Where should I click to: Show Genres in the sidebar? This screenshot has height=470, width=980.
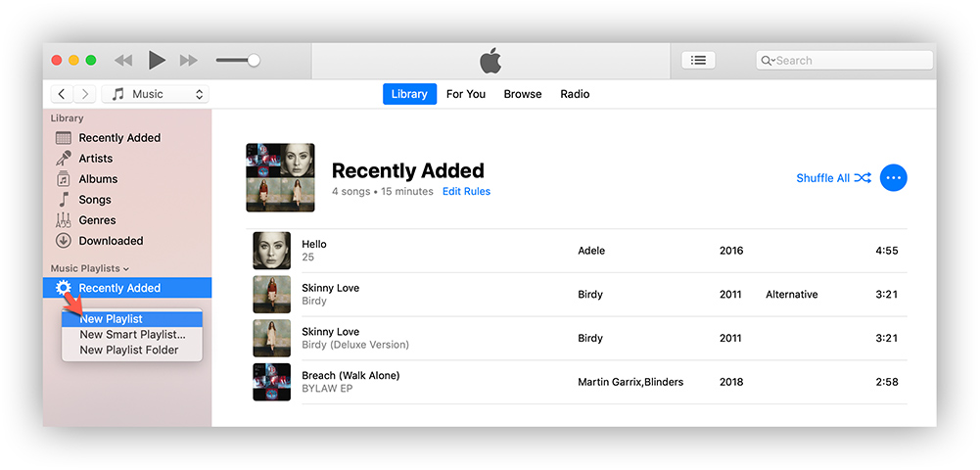97,220
